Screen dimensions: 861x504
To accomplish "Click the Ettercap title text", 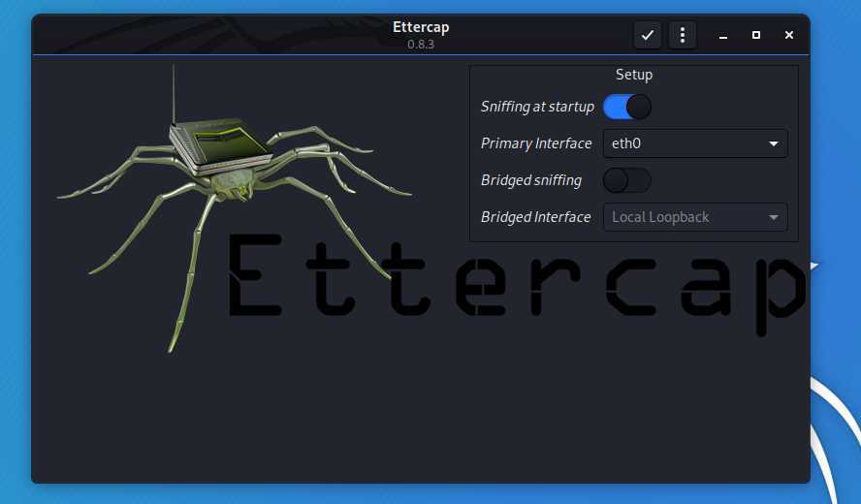I will 421,27.
